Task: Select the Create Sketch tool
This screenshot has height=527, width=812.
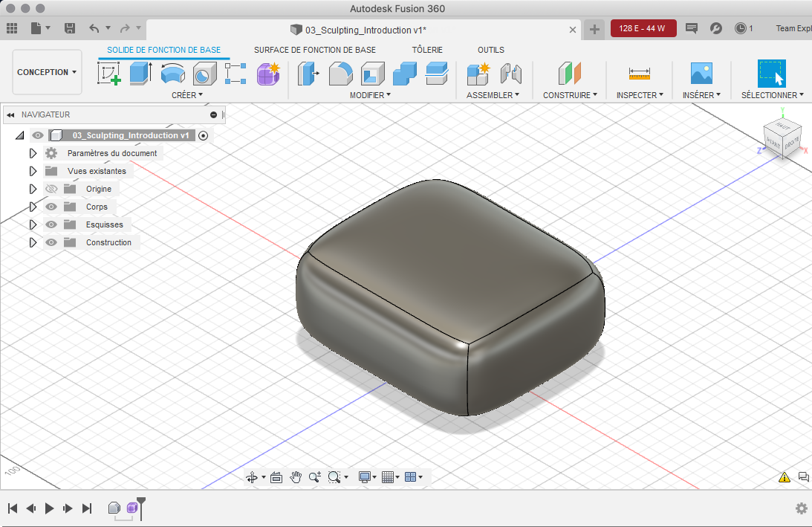Action: point(108,73)
